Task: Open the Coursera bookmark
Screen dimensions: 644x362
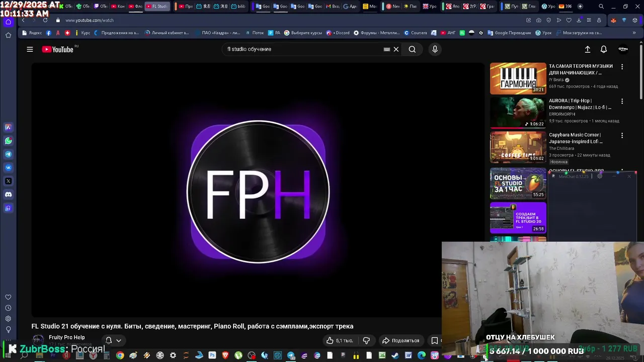Action: point(416,33)
